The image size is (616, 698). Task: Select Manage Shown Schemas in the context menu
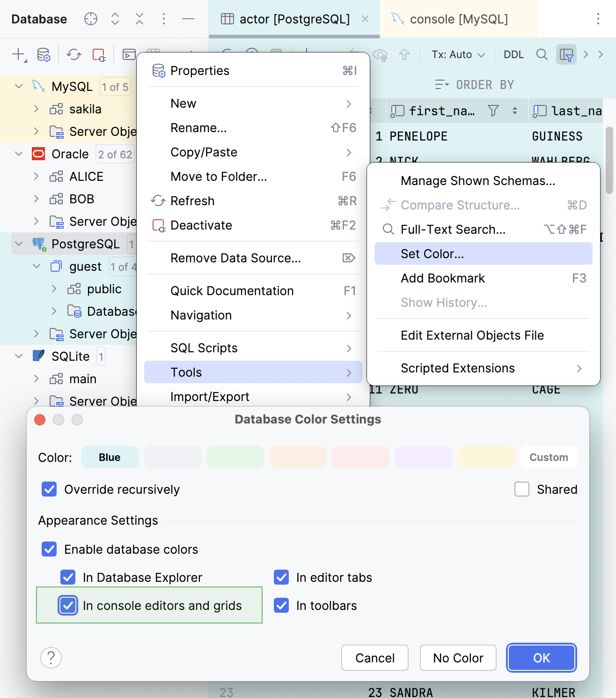[x=477, y=181]
